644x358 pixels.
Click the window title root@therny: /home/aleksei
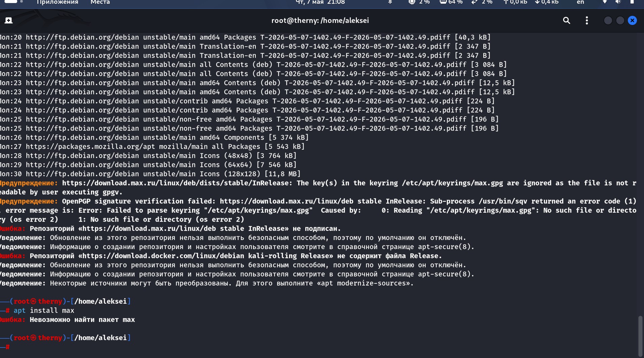point(320,21)
